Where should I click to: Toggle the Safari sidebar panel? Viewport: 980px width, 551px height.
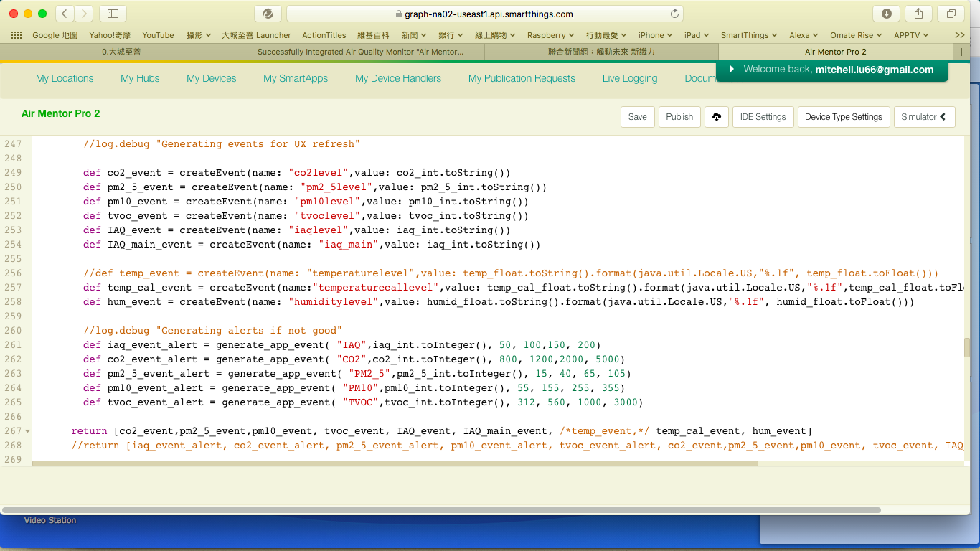coord(113,14)
